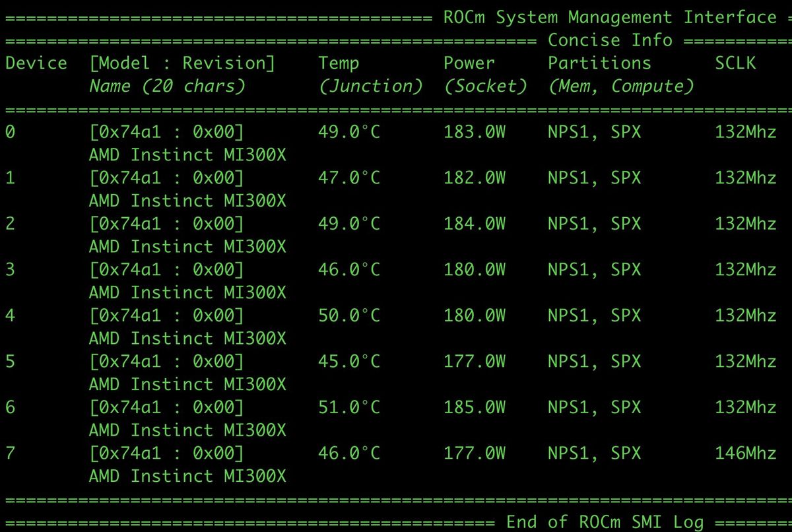
Task: Click device 2 power value 184.0W
Action: [475, 224]
